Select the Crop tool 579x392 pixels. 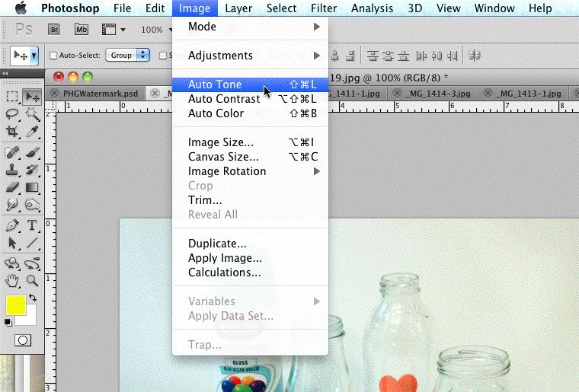tap(12, 132)
